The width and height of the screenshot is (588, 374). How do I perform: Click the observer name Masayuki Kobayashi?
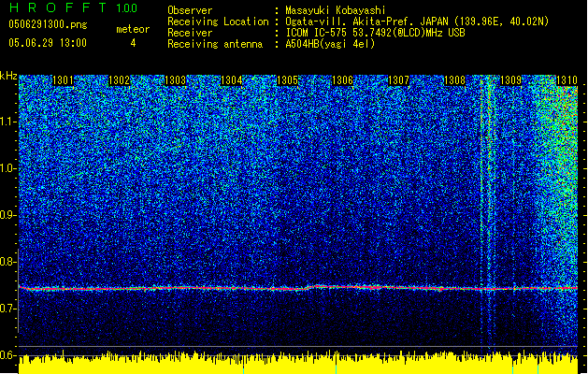click(x=336, y=10)
